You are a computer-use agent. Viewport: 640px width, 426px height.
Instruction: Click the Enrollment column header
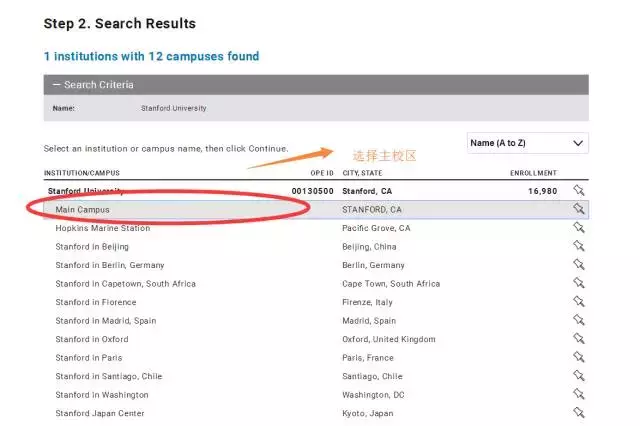tap(533, 173)
